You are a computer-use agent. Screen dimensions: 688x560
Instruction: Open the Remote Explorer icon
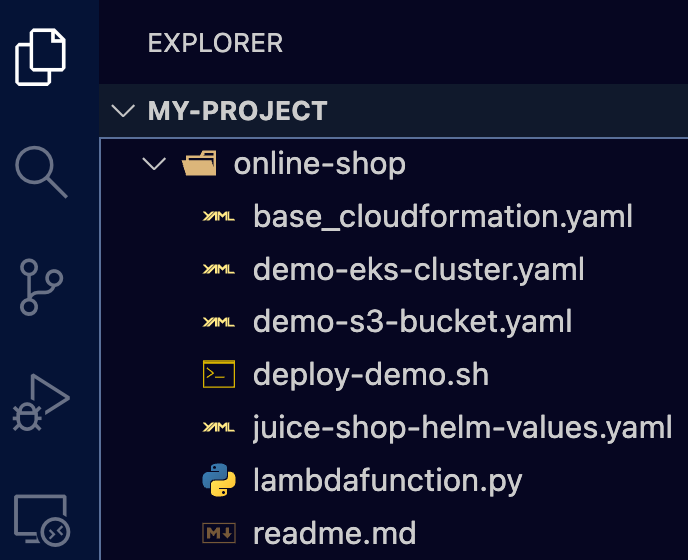42,521
